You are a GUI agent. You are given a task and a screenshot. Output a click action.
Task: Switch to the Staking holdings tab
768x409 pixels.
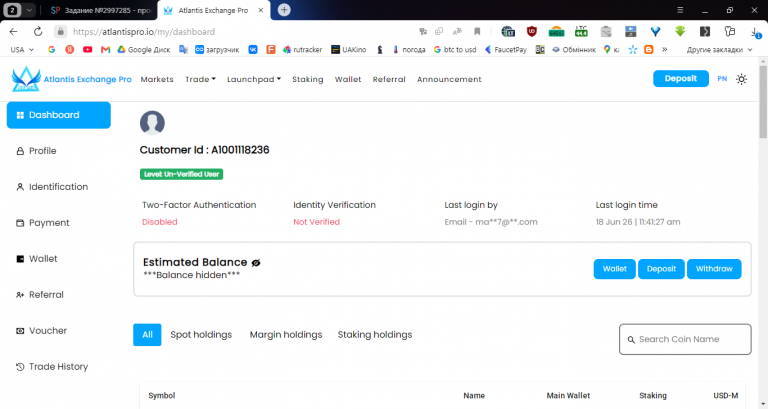375,335
